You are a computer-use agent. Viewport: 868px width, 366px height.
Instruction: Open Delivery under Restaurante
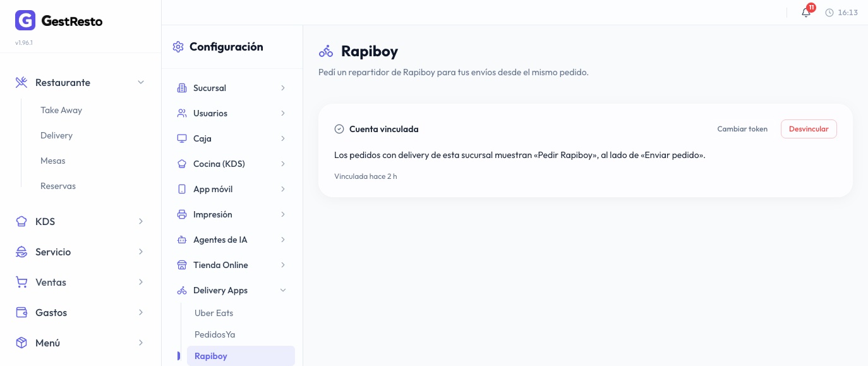coord(56,135)
